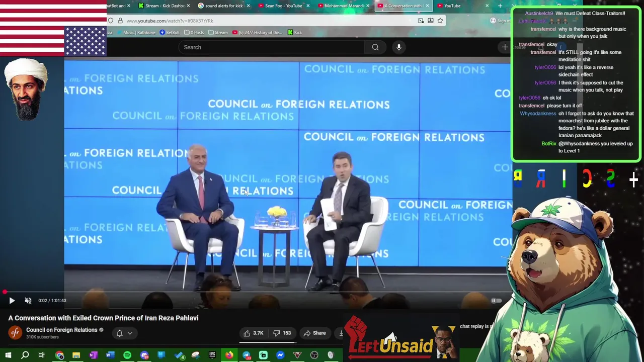
Task: Open the Windows Start menu
Action: pyautogui.click(x=8, y=355)
